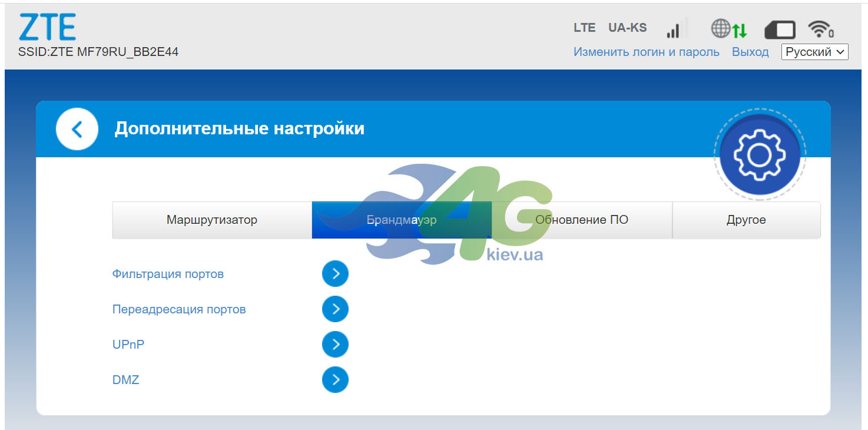This screenshot has height=430, width=868.
Task: Click the battery status icon
Action: point(780,29)
